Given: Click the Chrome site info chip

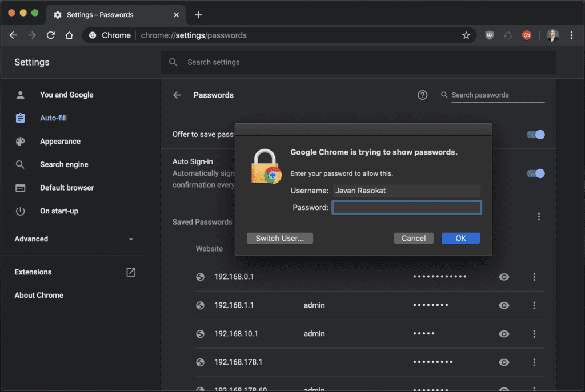Looking at the screenshot, I should [x=110, y=35].
